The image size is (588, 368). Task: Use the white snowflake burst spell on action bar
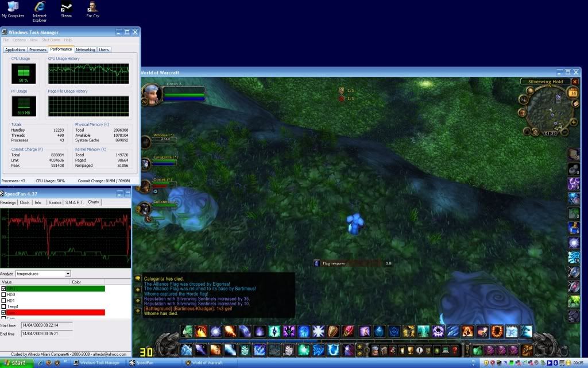318,331
